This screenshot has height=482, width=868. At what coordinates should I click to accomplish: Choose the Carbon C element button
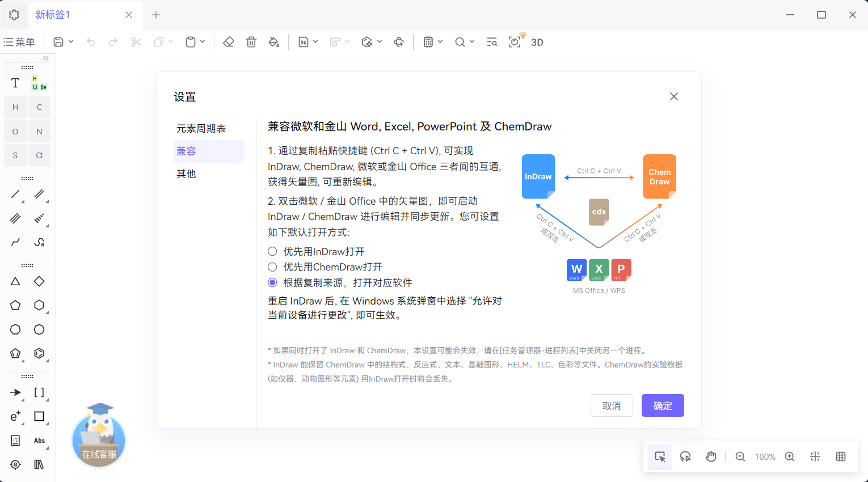[x=39, y=107]
